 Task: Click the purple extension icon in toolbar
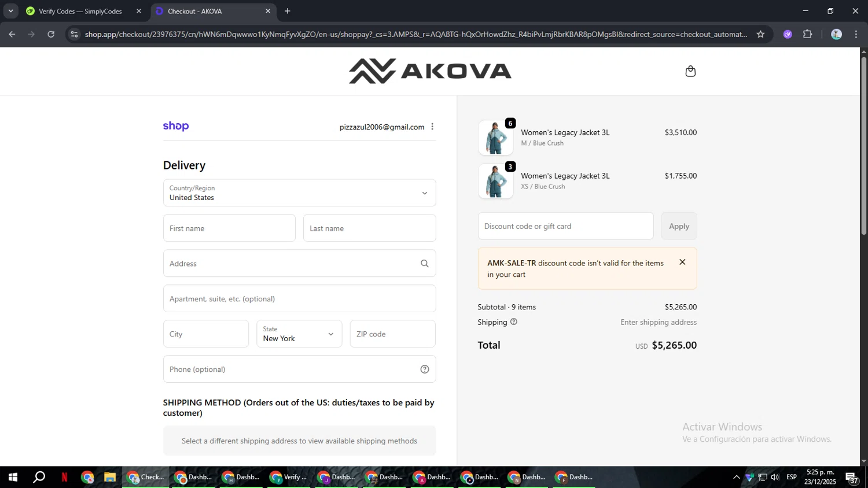[x=788, y=34]
